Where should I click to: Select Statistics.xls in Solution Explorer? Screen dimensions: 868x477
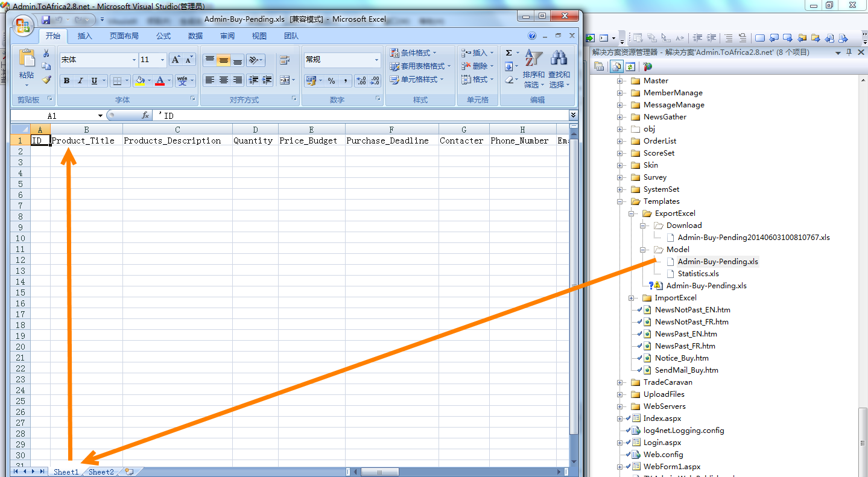tap(698, 274)
